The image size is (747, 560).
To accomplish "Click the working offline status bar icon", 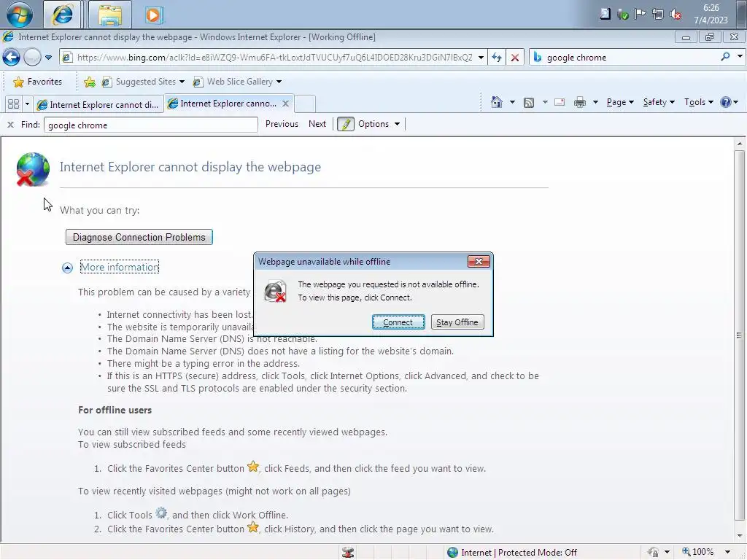I will point(348,553).
